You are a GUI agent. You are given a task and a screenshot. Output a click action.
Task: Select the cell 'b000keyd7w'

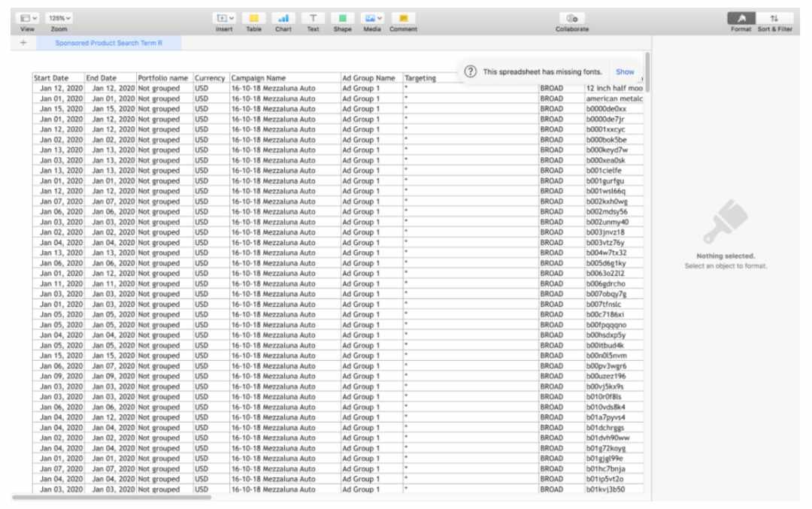614,150
